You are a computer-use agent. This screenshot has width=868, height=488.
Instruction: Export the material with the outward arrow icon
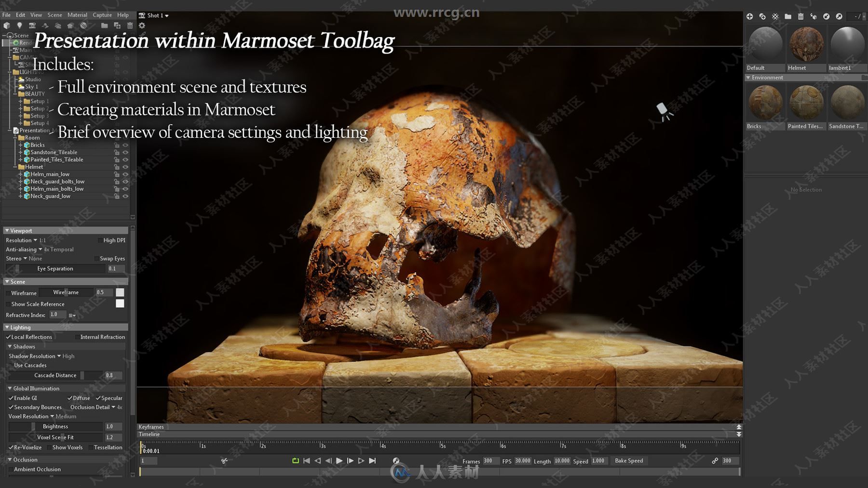pyautogui.click(x=839, y=16)
